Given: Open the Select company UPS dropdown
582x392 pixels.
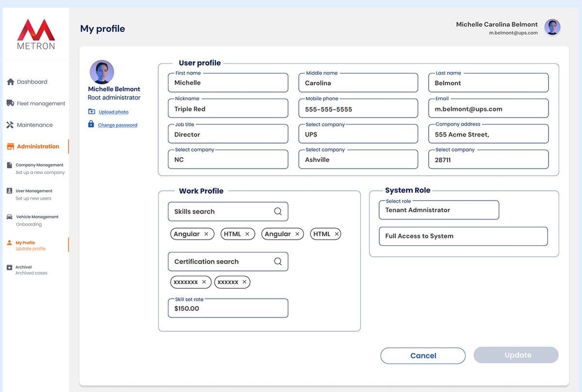Looking at the screenshot, I should (x=358, y=134).
